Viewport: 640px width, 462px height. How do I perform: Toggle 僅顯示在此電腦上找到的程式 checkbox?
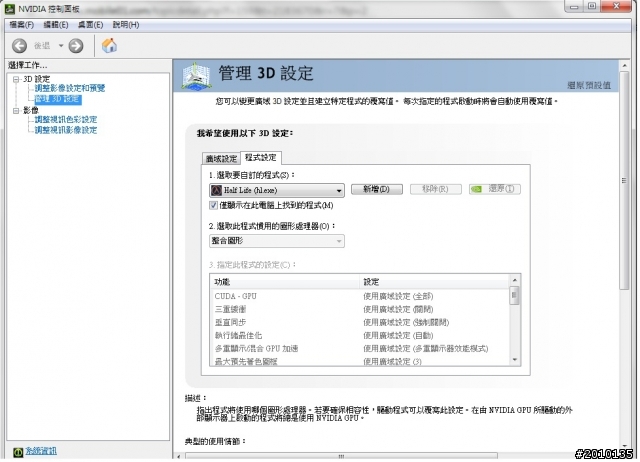213,205
